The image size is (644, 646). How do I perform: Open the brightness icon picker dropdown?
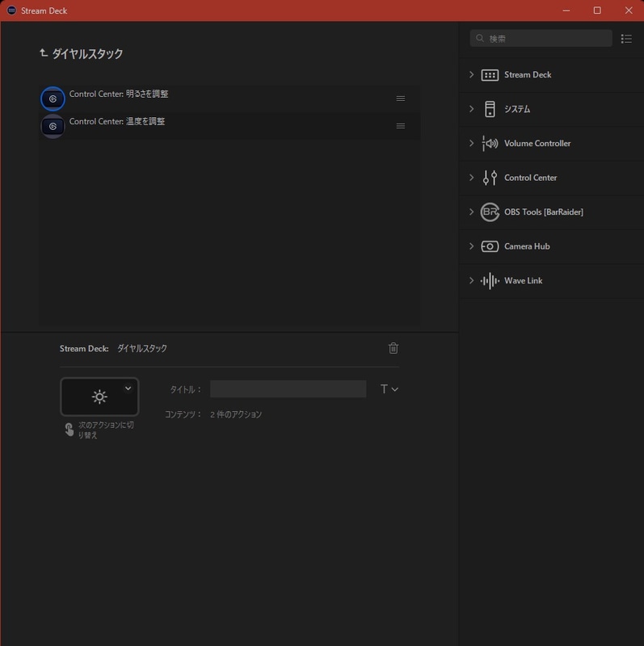coord(128,388)
